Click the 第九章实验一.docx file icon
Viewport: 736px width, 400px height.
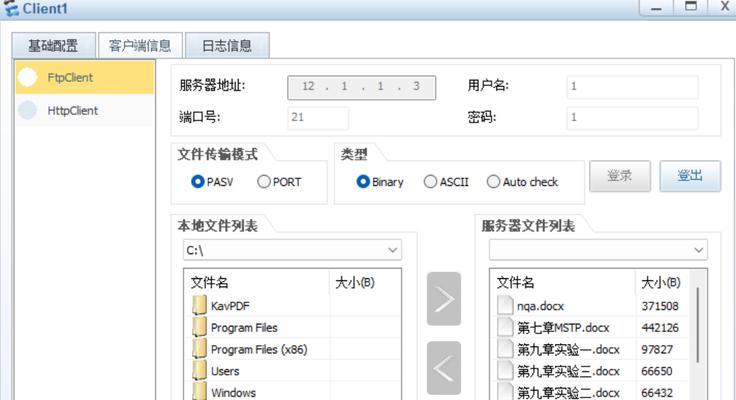(x=505, y=349)
